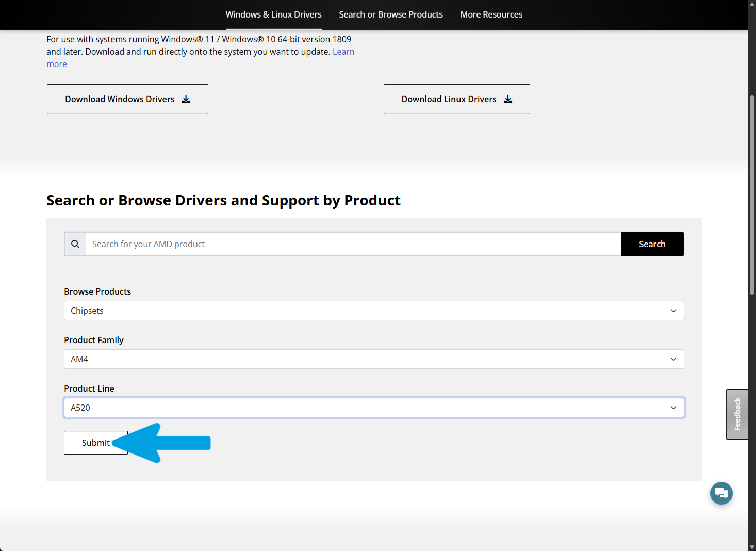The height and width of the screenshot is (551, 756).
Task: Click the black Search button
Action: 652,244
